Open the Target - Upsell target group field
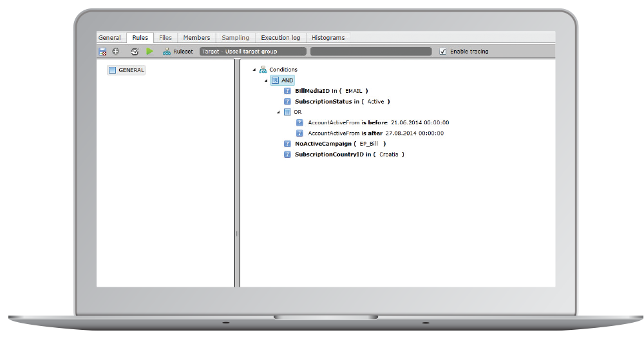 point(253,52)
